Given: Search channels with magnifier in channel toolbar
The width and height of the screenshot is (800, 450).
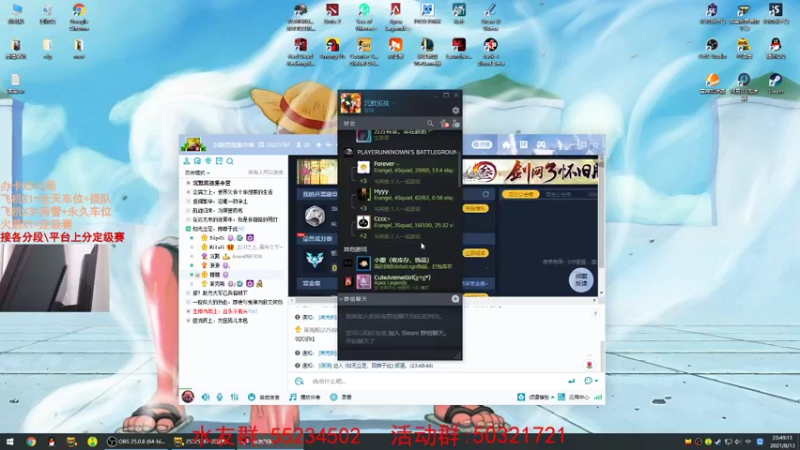Looking at the screenshot, I should (230, 161).
